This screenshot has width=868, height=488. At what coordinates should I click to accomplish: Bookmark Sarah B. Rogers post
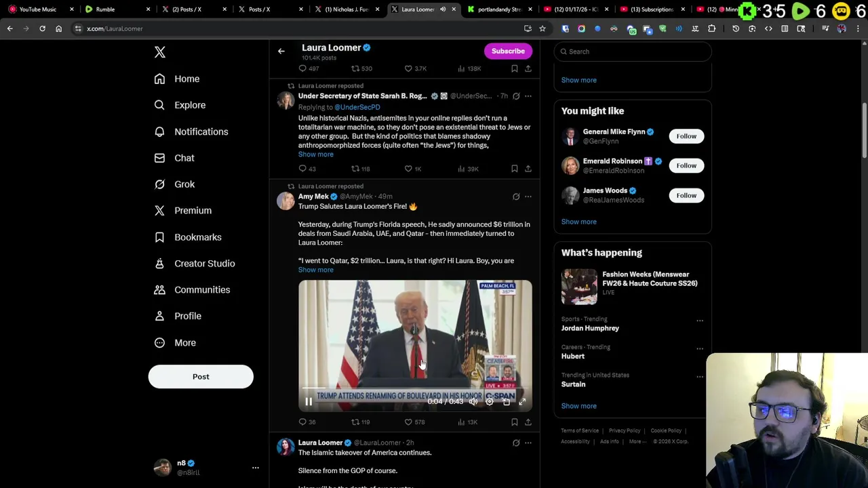click(x=515, y=169)
